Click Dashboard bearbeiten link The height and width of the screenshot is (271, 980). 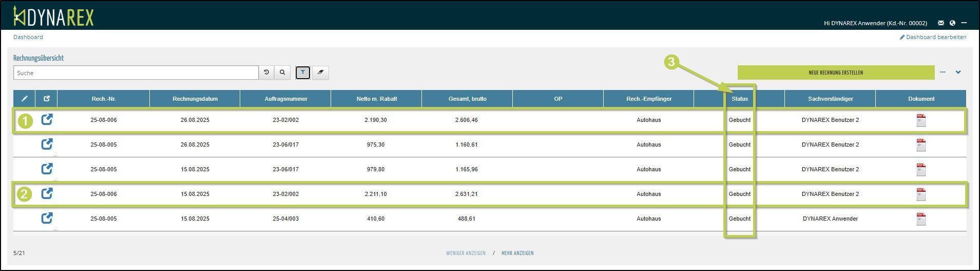click(x=933, y=37)
